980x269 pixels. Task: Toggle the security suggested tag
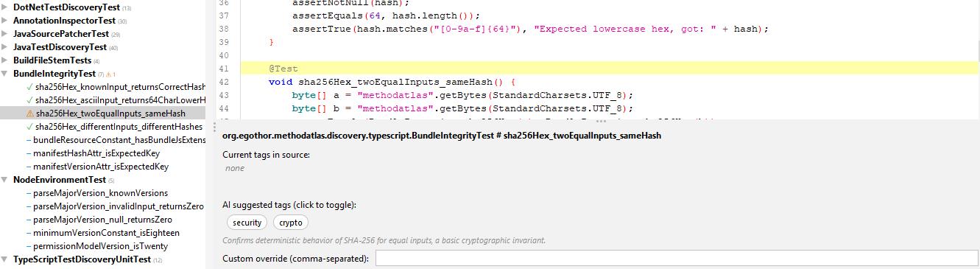(x=247, y=223)
